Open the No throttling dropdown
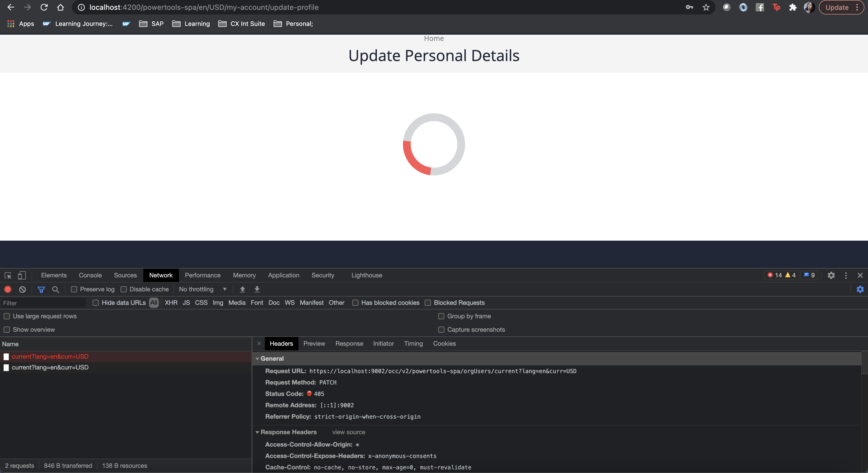Image resolution: width=868 pixels, height=473 pixels. (203, 289)
